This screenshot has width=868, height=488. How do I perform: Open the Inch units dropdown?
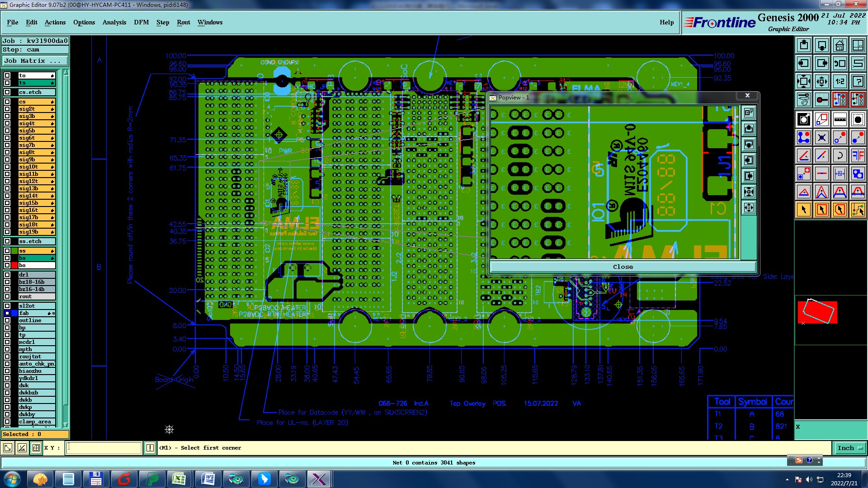tap(850, 448)
